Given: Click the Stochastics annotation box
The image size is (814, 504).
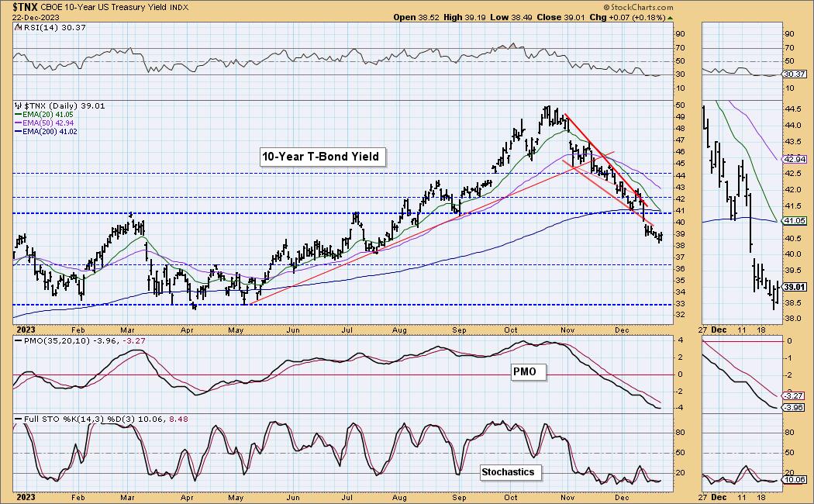Looking at the screenshot, I should (510, 471).
